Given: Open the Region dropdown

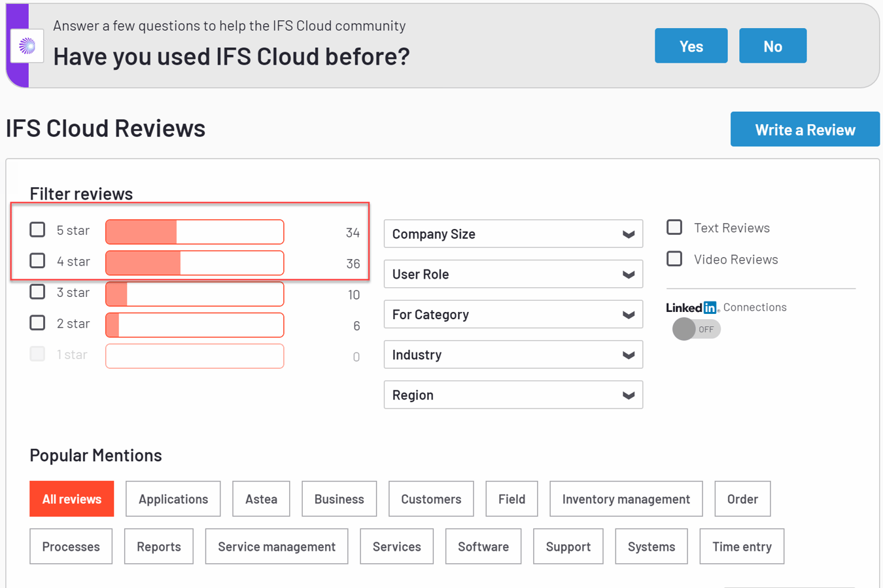Looking at the screenshot, I should click(513, 394).
